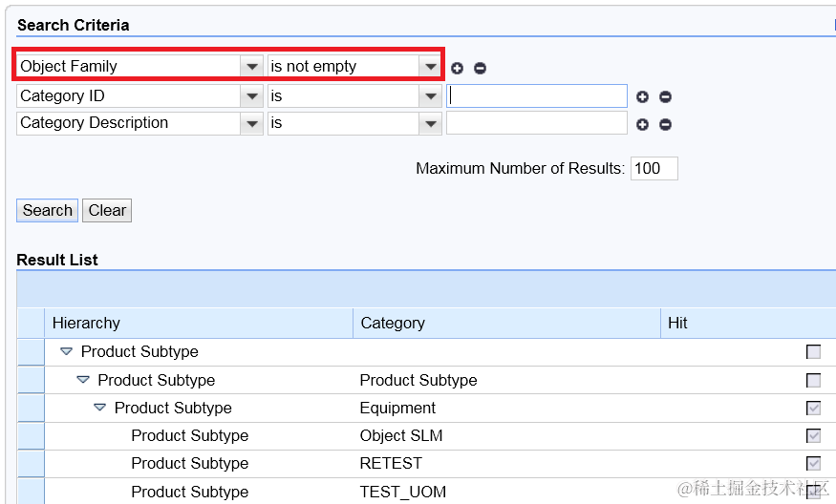Open the Category ID field dropdown
Image resolution: width=836 pixels, height=504 pixels.
pos(252,95)
